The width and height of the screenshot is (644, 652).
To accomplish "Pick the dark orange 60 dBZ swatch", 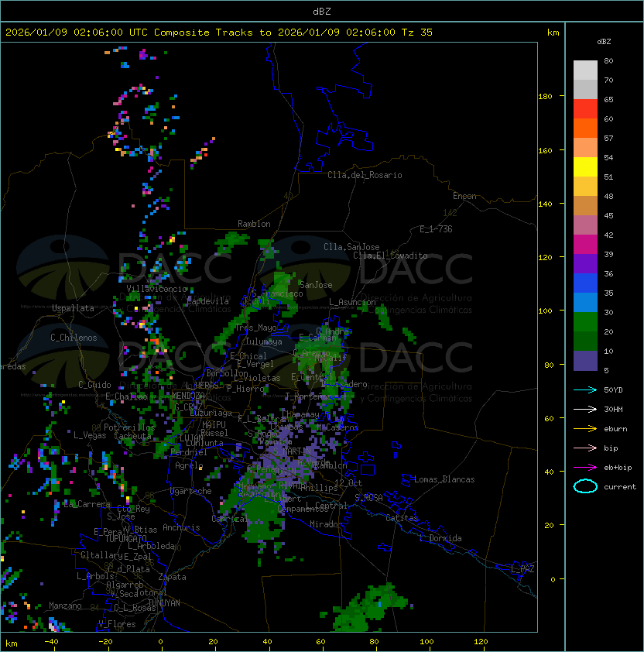I will pyautogui.click(x=585, y=128).
